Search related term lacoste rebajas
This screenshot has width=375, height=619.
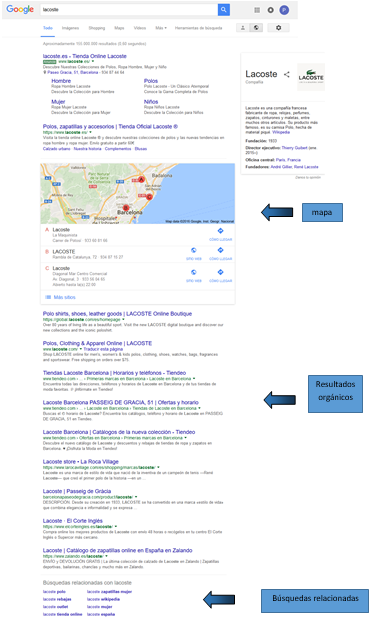point(57,599)
